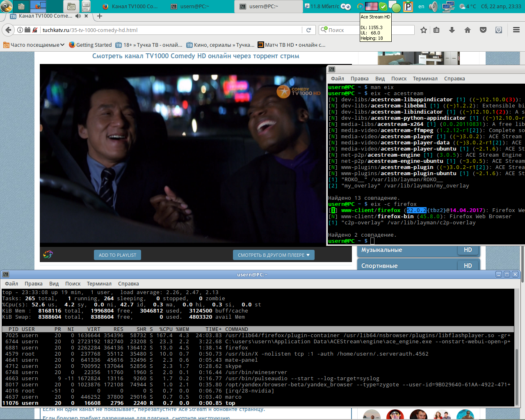Switch to Firefox taskbar entry 'Канал TV1000'
This screenshot has width=525, height=420.
129,7
